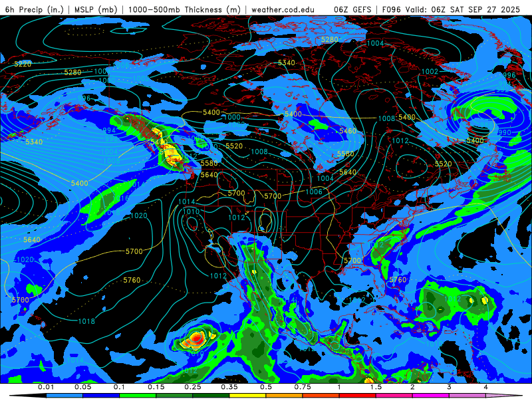
Task: Click the "1000-500mb Thickness (m)" header text
Action: point(184,9)
